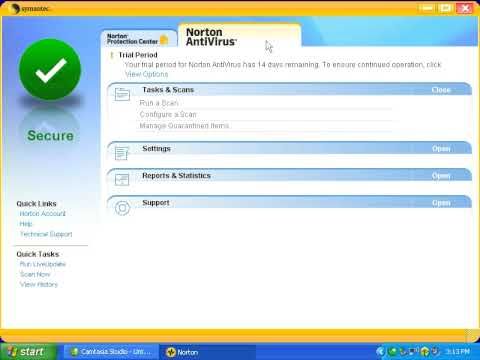Expand Reports & Statistics with Open
The image size is (480, 360).
(441, 176)
